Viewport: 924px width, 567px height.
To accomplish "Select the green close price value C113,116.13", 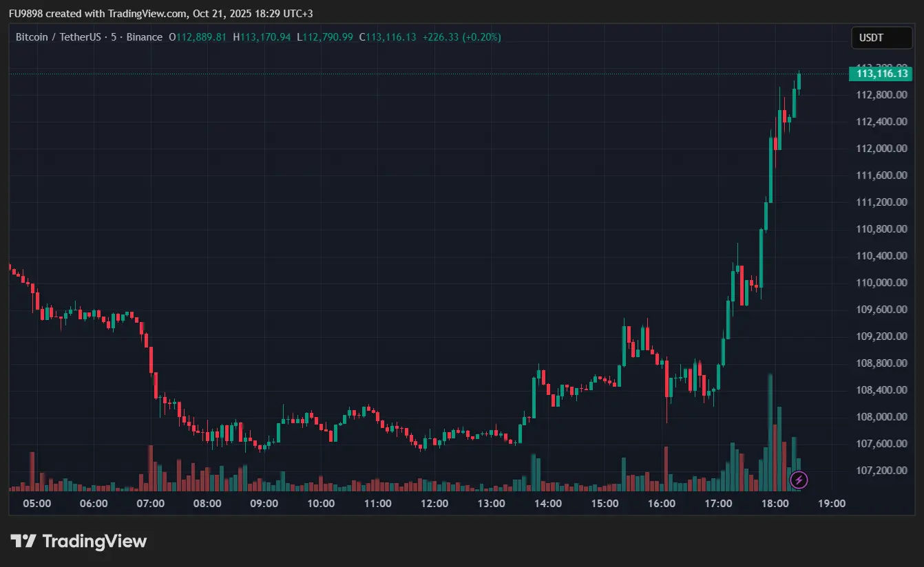I will coord(388,37).
